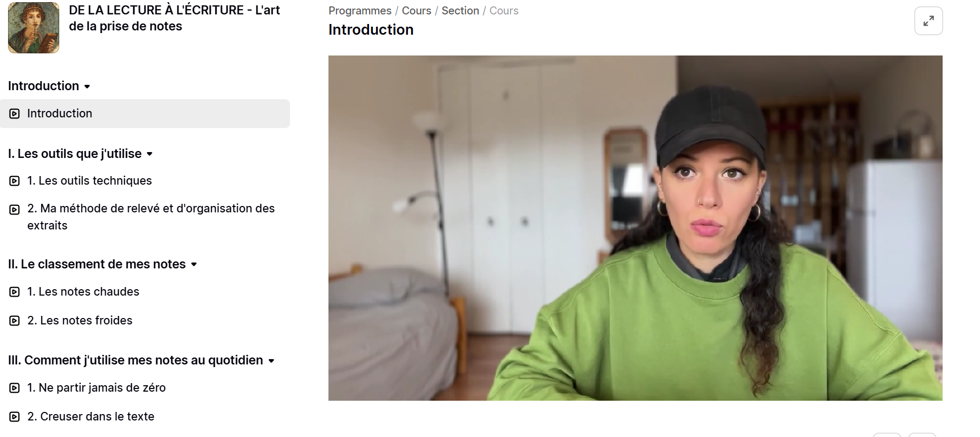Collapse Le classement de mes notes section
Viewport: 980px width, 437px height.
[x=194, y=265]
